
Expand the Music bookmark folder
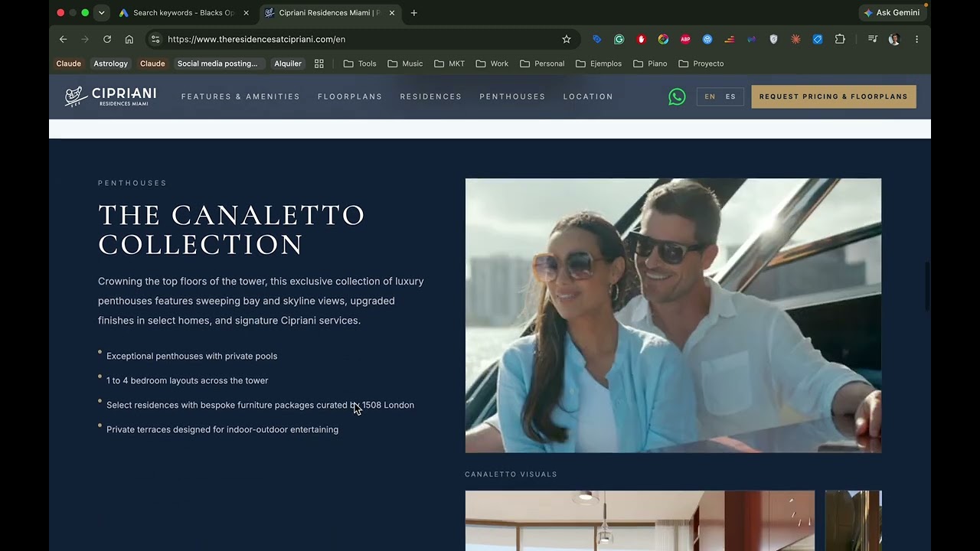405,64
